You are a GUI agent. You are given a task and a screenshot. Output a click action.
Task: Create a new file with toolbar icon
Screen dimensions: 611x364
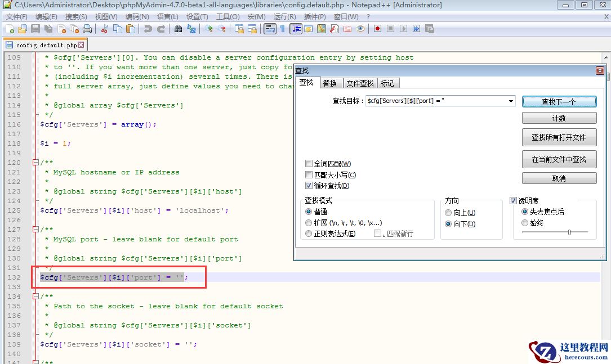[x=10, y=29]
